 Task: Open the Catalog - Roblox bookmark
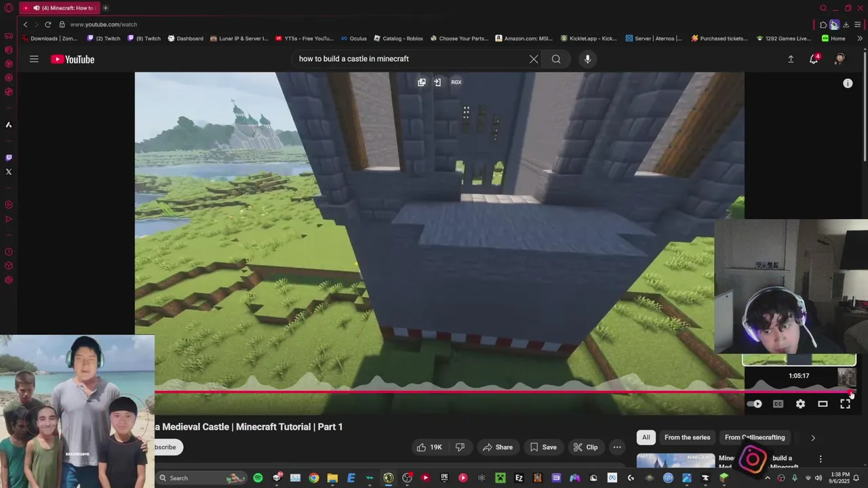(x=398, y=39)
